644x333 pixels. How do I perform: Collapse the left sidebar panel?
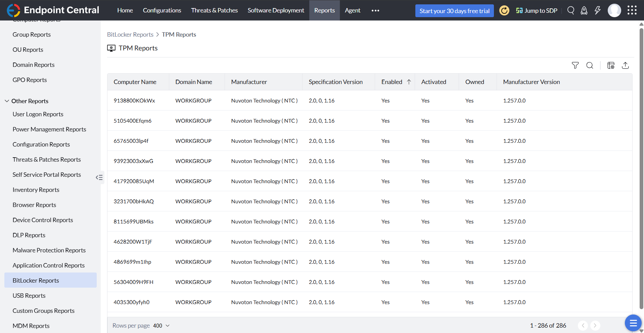pos(99,177)
